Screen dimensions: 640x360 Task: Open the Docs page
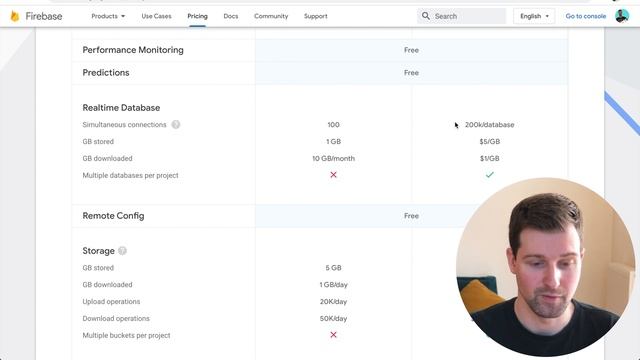pos(231,16)
